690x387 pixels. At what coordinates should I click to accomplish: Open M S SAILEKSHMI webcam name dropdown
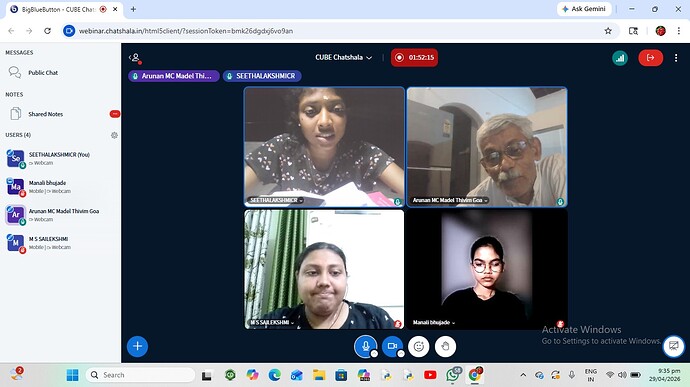coord(272,323)
